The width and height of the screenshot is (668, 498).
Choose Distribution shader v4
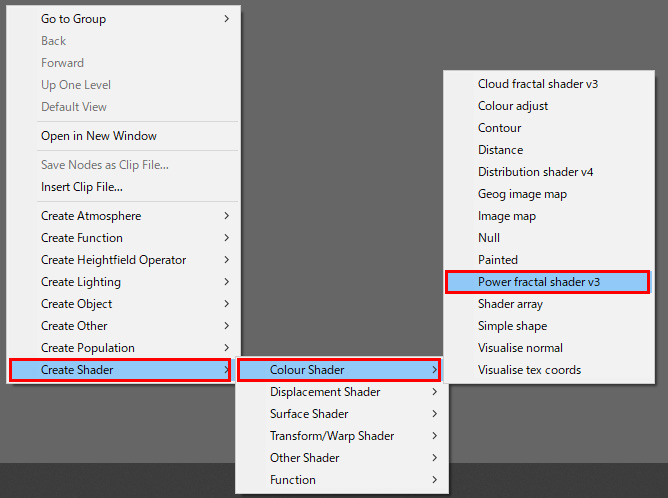(535, 172)
